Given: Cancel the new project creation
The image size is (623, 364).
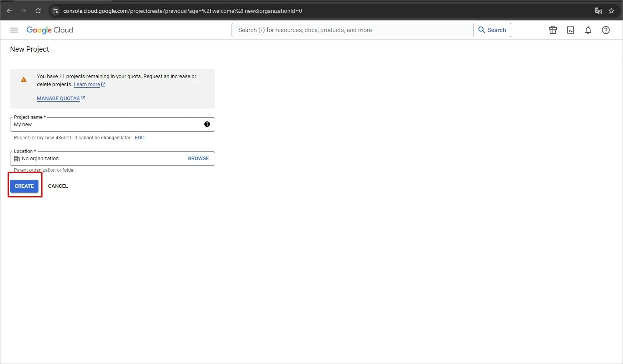Looking at the screenshot, I should coord(58,186).
